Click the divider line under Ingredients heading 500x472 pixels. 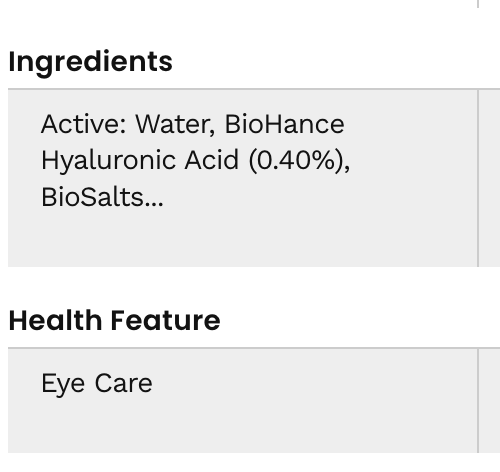pyautogui.click(x=254, y=89)
